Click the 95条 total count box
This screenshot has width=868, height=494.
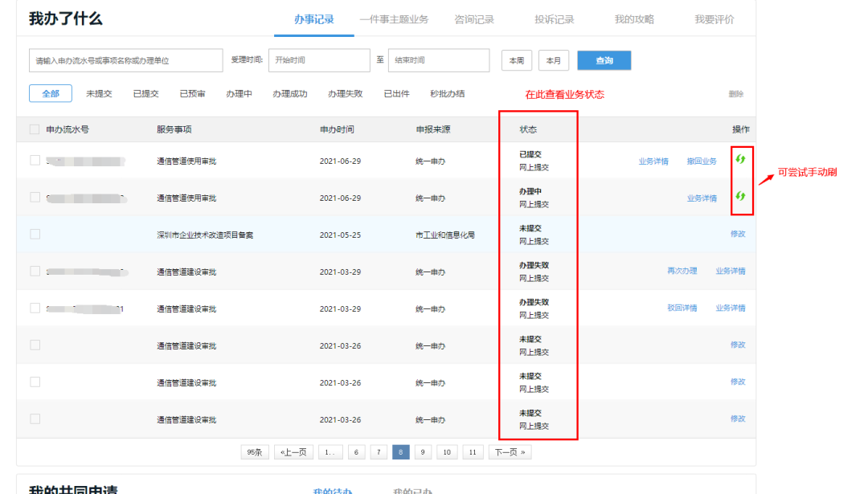pyautogui.click(x=255, y=452)
